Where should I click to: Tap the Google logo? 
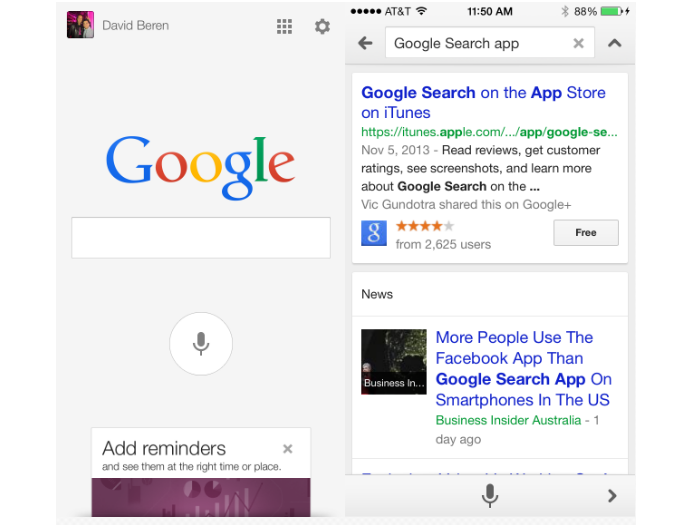coord(201,165)
